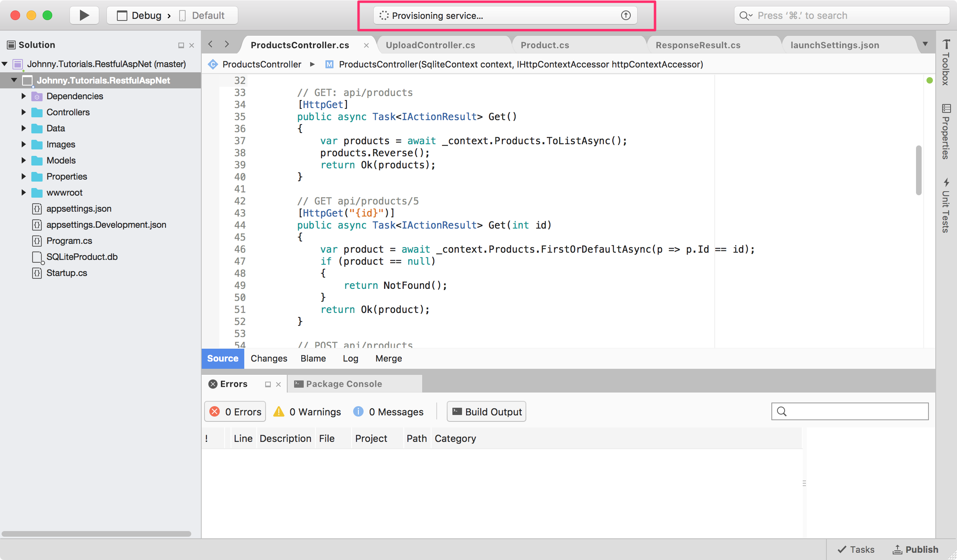Expand the Images folder
The image size is (957, 560).
(x=23, y=144)
